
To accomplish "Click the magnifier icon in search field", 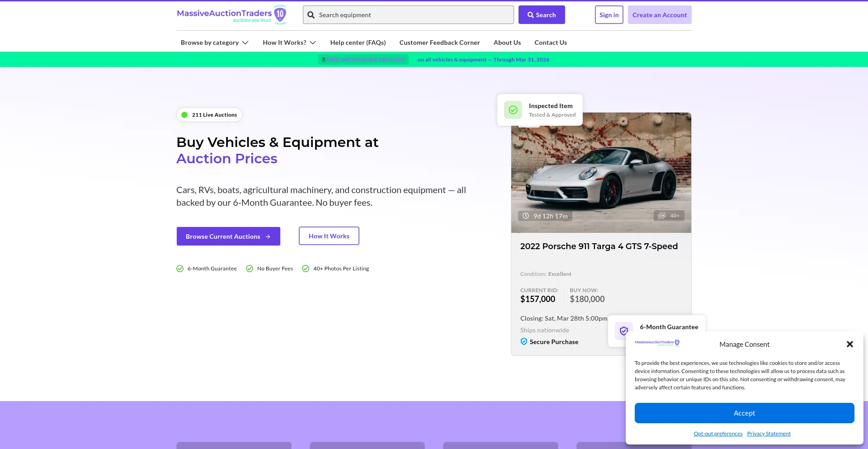I will pyautogui.click(x=311, y=15).
